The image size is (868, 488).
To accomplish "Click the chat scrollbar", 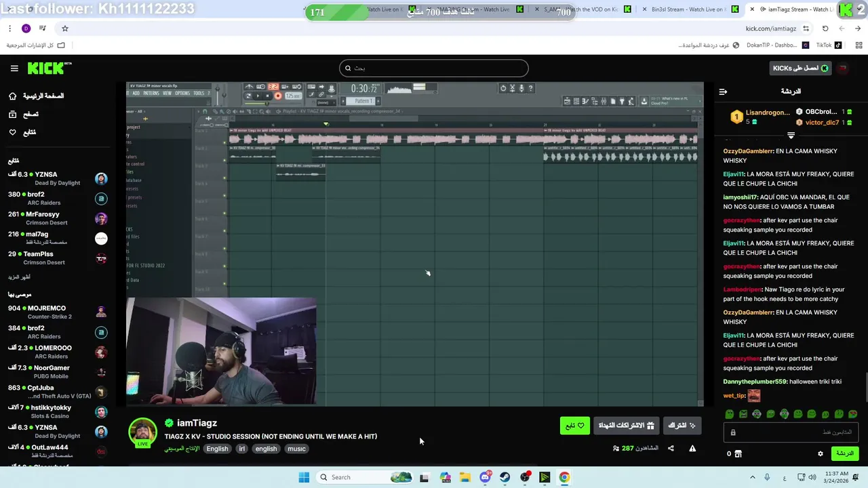I will click(865, 388).
